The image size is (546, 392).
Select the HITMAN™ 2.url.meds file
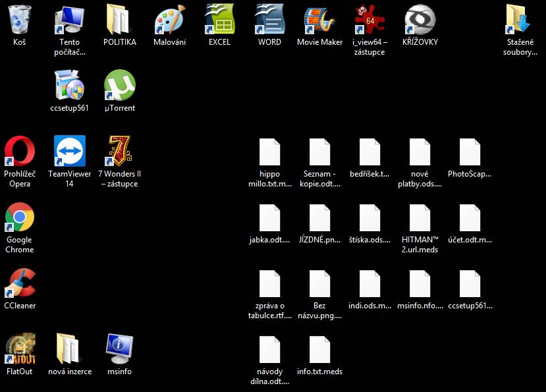coord(420,218)
